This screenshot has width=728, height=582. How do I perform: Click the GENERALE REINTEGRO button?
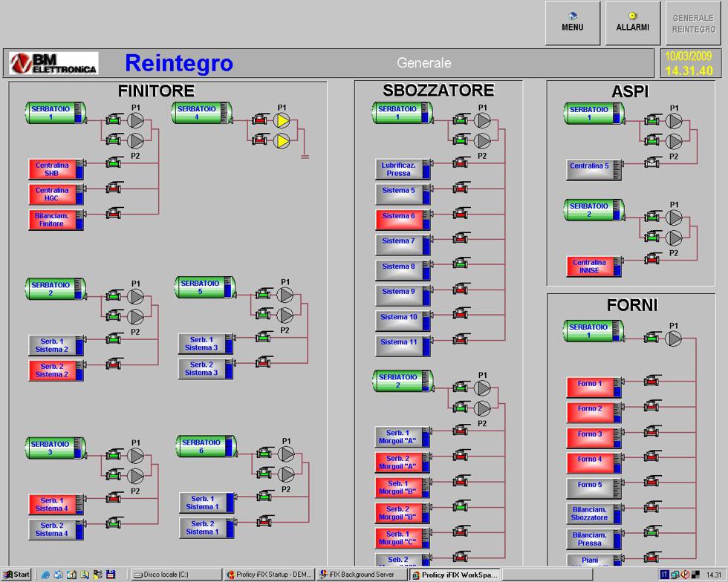(693, 23)
